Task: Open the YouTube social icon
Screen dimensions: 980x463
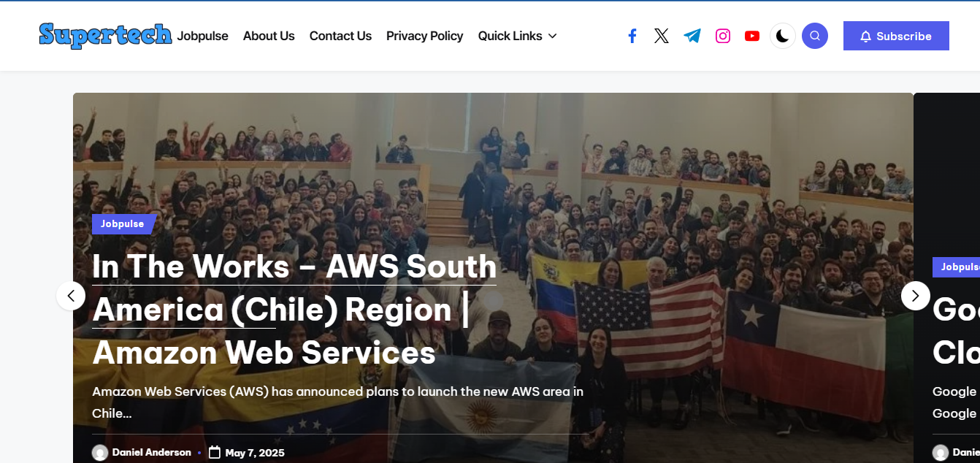Action: pos(752,36)
